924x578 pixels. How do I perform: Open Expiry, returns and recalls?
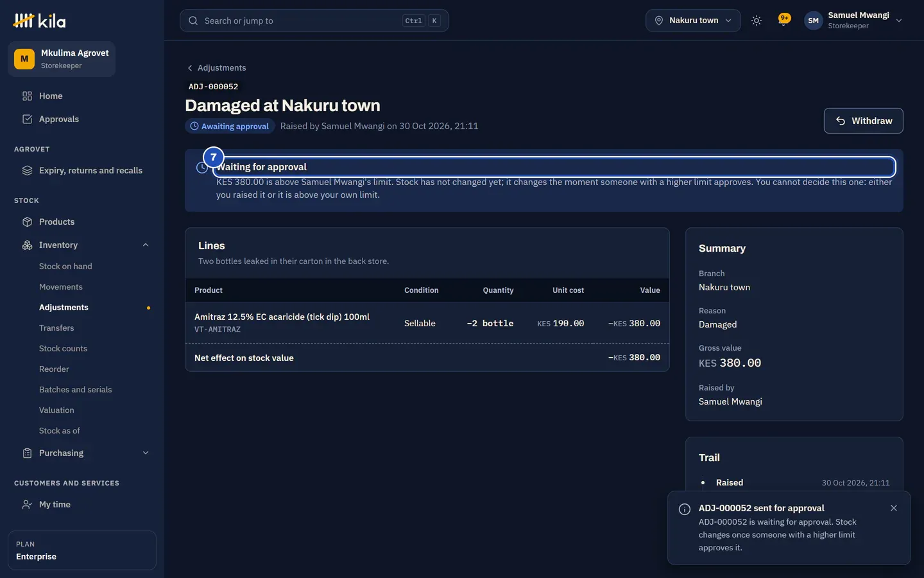pyautogui.click(x=90, y=170)
